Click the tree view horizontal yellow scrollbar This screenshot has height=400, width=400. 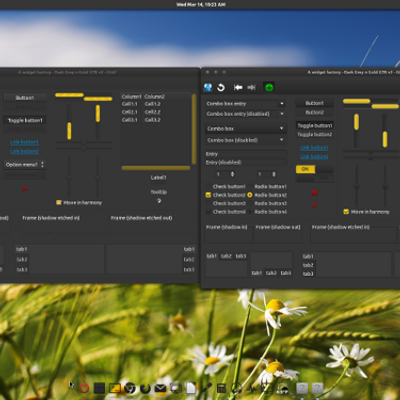[x=156, y=168]
